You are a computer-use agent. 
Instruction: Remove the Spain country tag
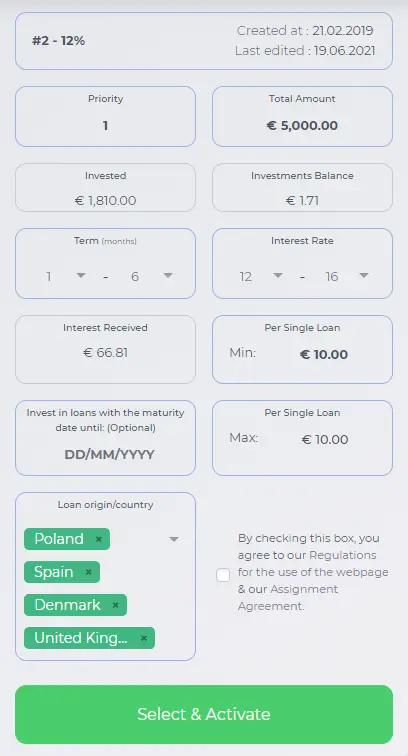coord(88,572)
